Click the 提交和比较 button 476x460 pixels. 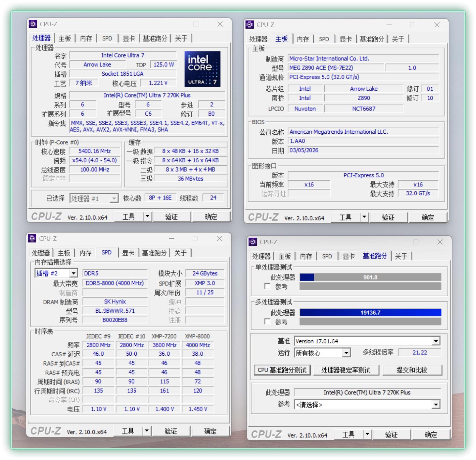click(412, 370)
